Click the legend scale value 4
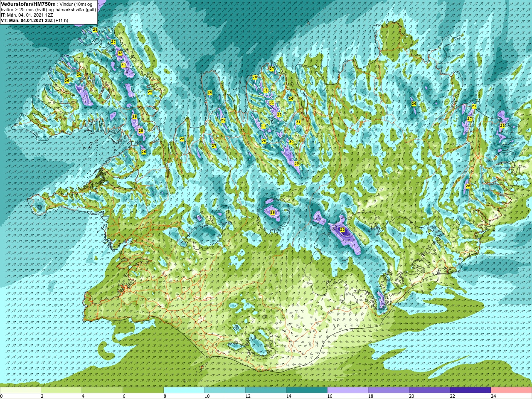The width and height of the screenshot is (532, 399). [83, 396]
